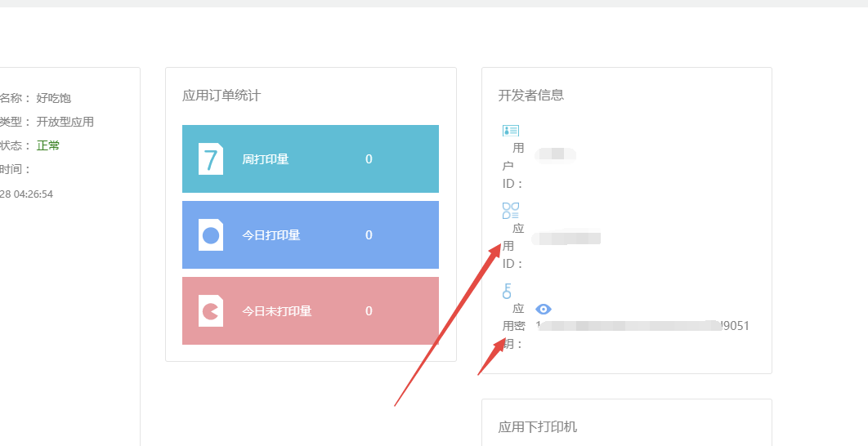868x446 pixels.
Task: Click the 应用密钥 key icon
Action: pyautogui.click(x=508, y=291)
